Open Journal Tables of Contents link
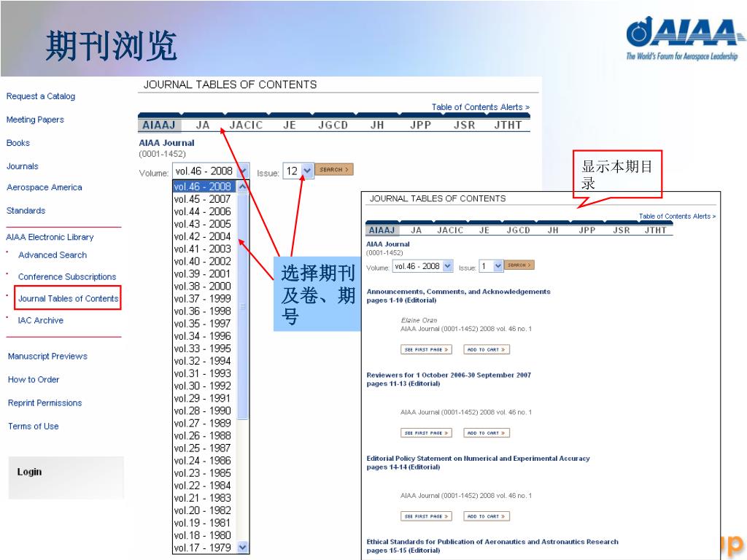This screenshot has width=747, height=560. pos(68,298)
